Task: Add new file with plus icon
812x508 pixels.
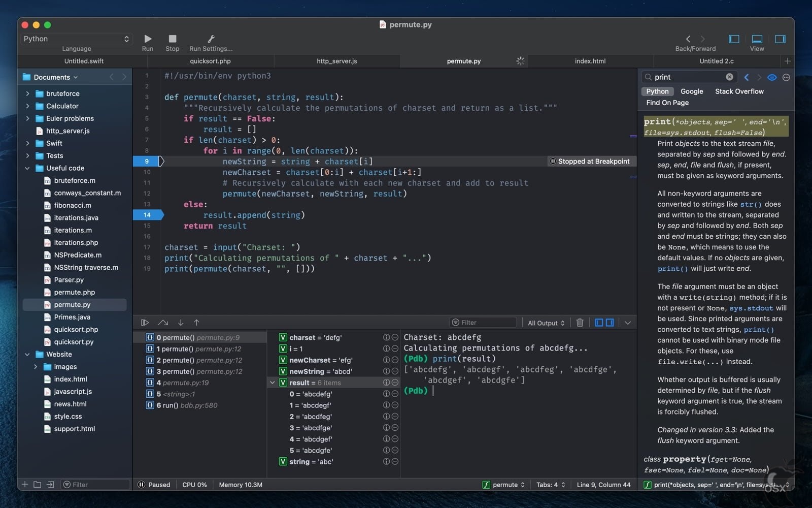Action: coord(25,485)
